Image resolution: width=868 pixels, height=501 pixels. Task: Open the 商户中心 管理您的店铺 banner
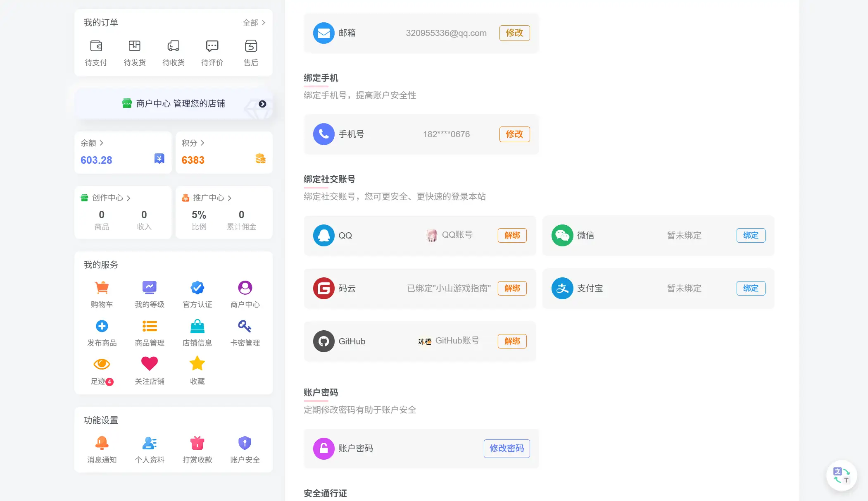click(x=174, y=104)
